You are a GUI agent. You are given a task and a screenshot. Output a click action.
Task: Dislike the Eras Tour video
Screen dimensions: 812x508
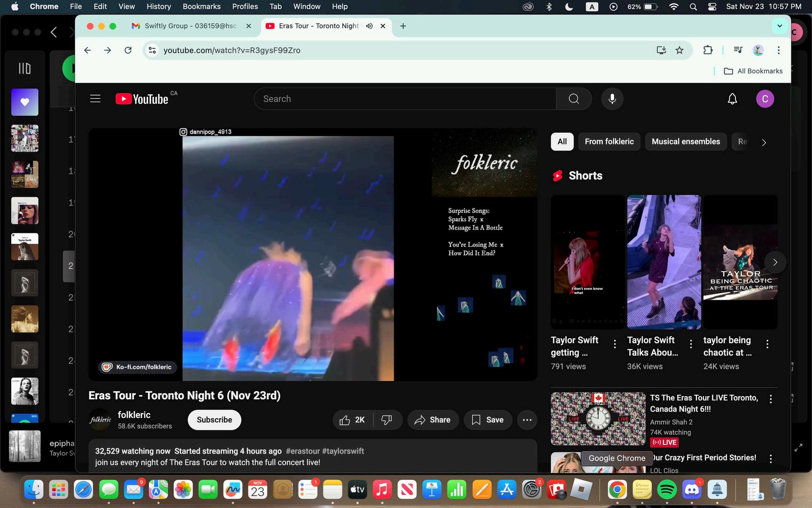[387, 420]
